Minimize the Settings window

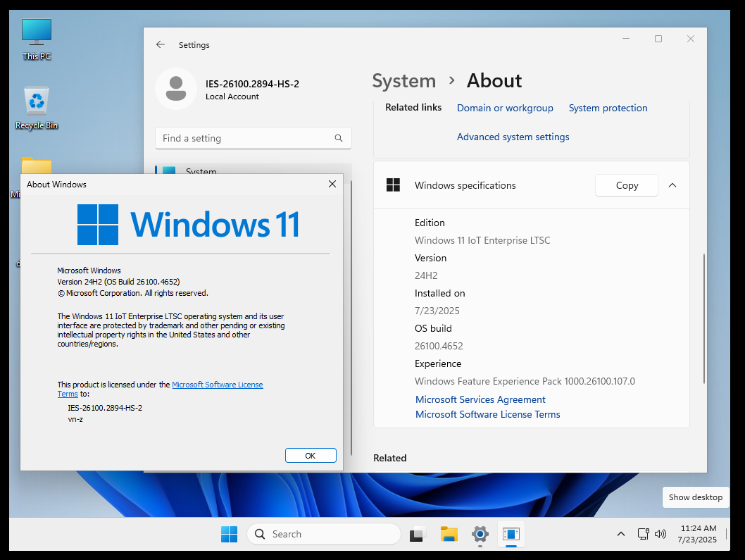click(626, 39)
